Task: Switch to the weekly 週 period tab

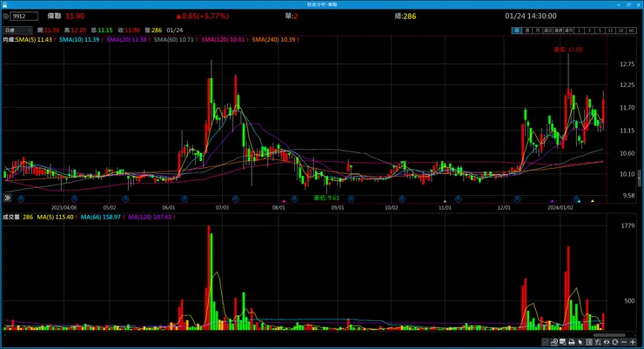Action: tap(527, 30)
